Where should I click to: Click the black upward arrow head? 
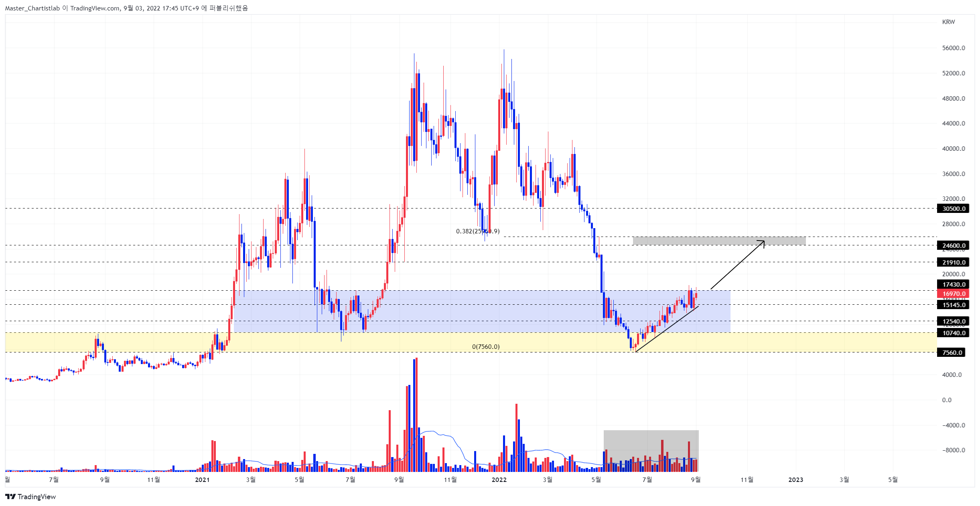tap(761, 243)
